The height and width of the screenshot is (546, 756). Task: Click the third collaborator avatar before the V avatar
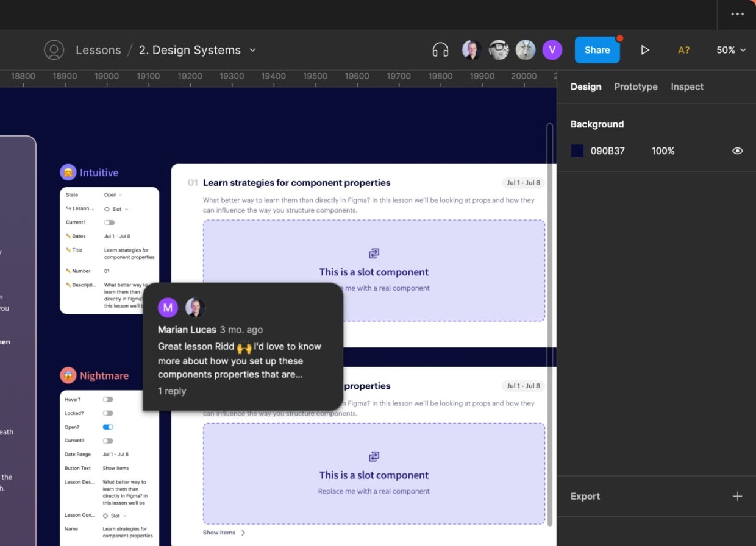click(526, 50)
